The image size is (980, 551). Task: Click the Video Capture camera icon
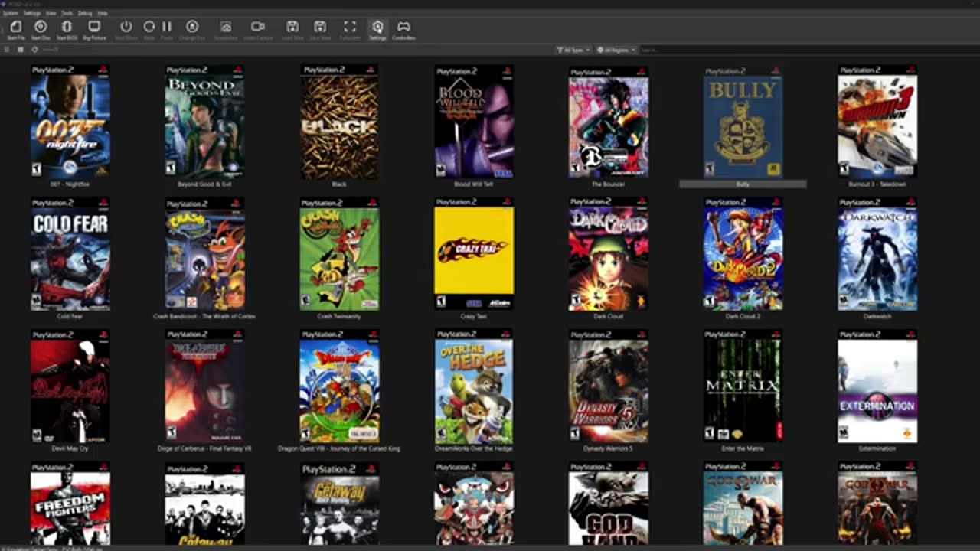click(258, 27)
